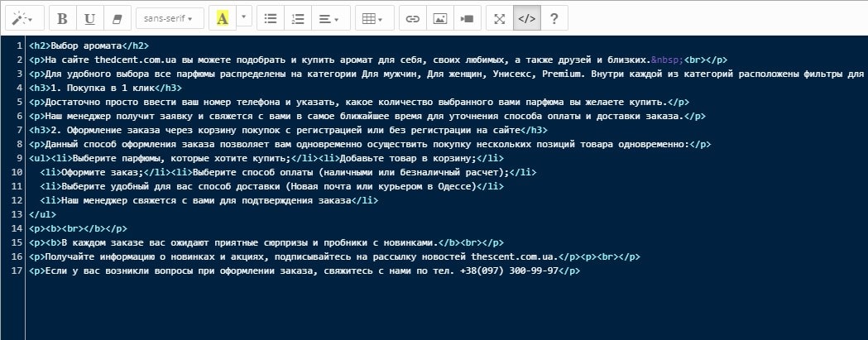Click the phone number '+38(097) 300-99-97'
This screenshot has height=340, width=868.
tap(509, 271)
